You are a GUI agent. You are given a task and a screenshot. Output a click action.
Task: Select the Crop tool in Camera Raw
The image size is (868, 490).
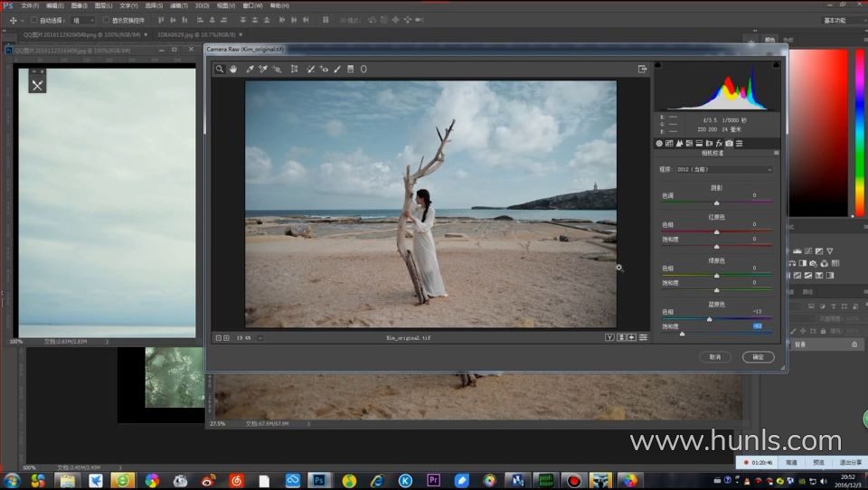[x=294, y=69]
